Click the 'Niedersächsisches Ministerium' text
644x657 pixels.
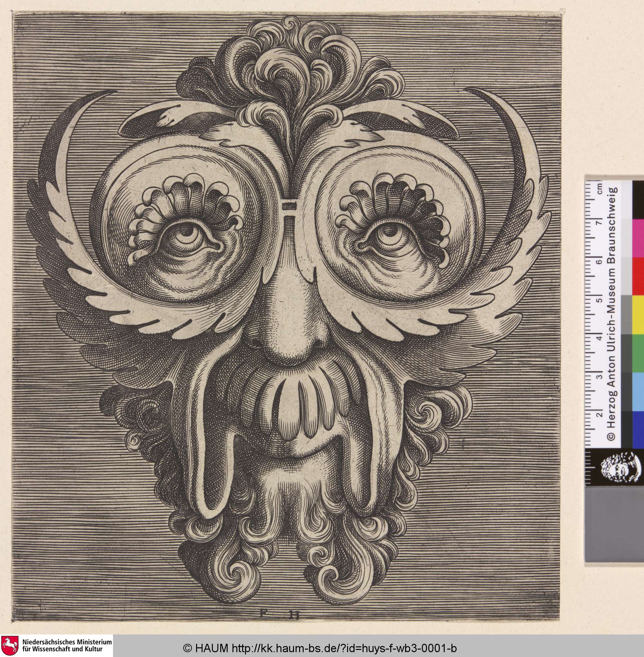coord(67,642)
